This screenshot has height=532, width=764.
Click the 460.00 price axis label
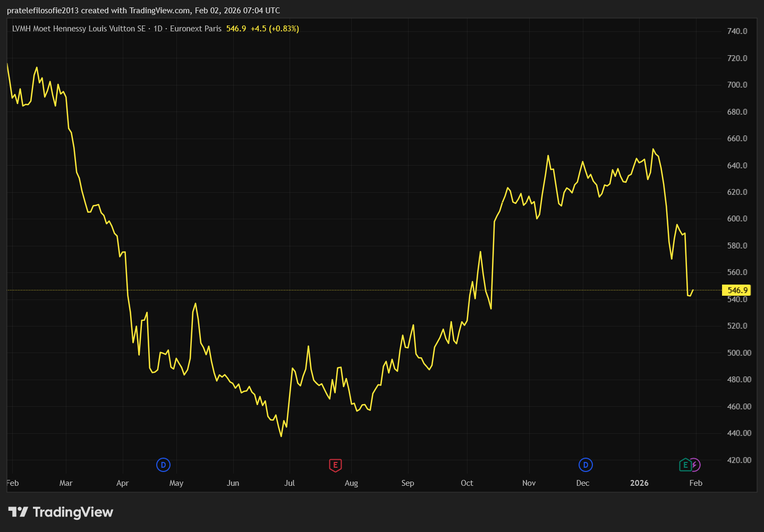coord(739,407)
